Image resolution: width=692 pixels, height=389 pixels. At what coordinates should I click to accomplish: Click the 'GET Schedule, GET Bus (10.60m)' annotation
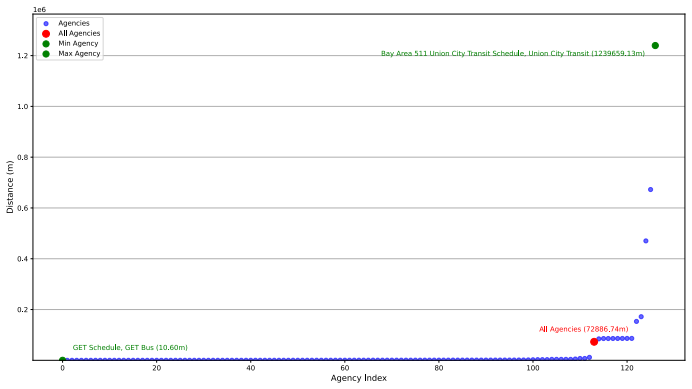point(130,347)
